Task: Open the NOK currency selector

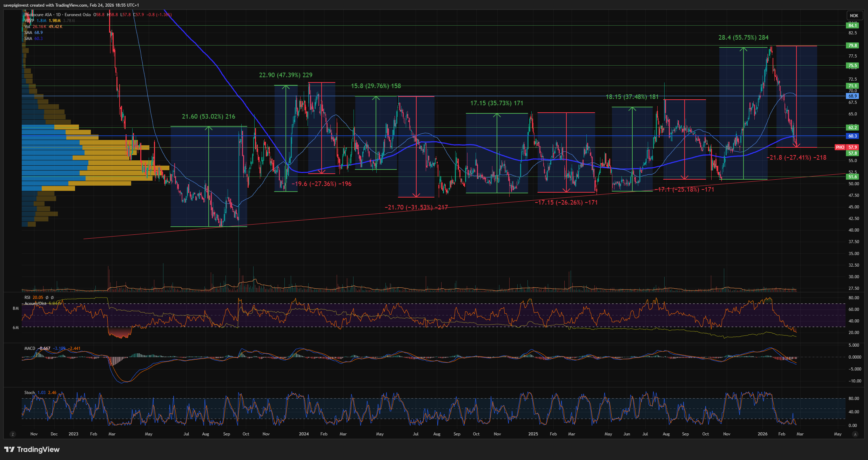Action: [x=854, y=15]
